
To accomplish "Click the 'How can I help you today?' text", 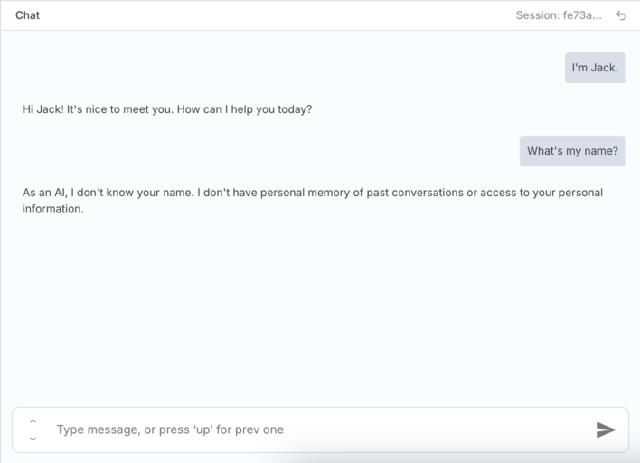I will 244,109.
